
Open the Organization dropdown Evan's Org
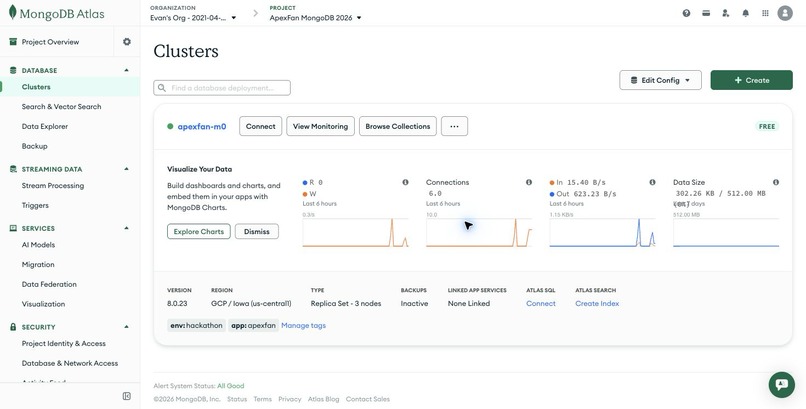[x=193, y=17]
